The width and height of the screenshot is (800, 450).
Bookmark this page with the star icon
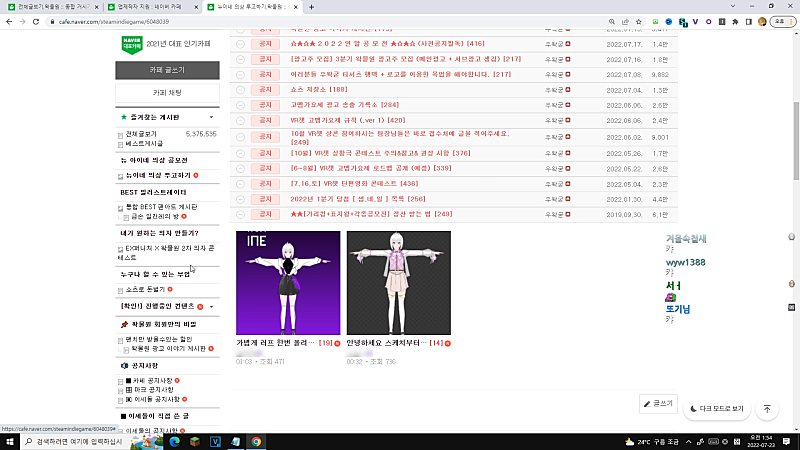click(638, 22)
